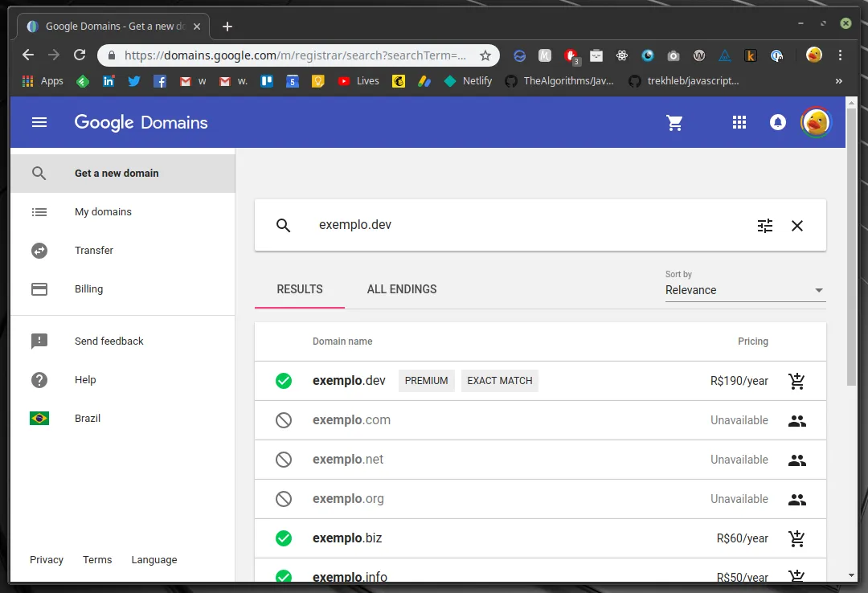
Task: Open the shopping cart
Action: point(675,122)
